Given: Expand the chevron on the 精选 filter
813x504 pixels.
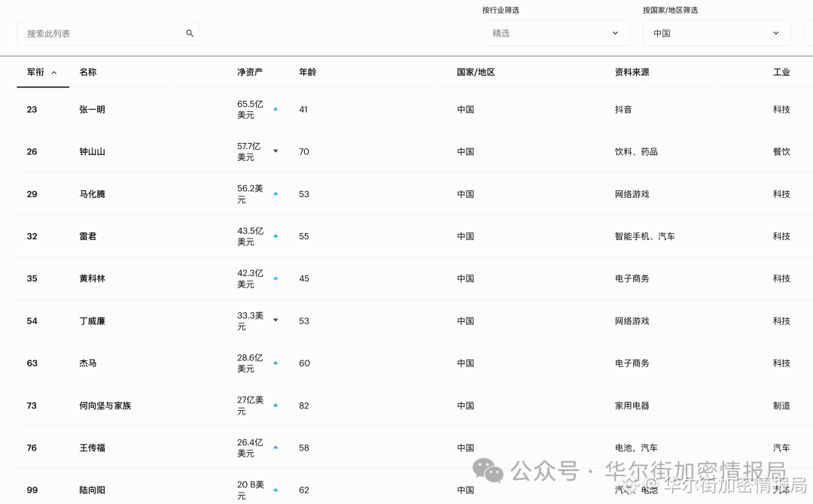Looking at the screenshot, I should click(x=615, y=33).
